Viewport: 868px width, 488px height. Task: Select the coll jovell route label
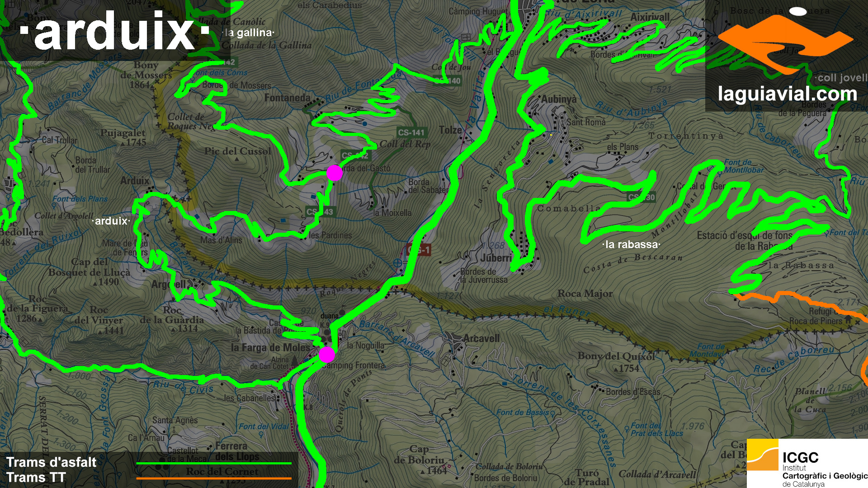pyautogui.click(x=841, y=78)
